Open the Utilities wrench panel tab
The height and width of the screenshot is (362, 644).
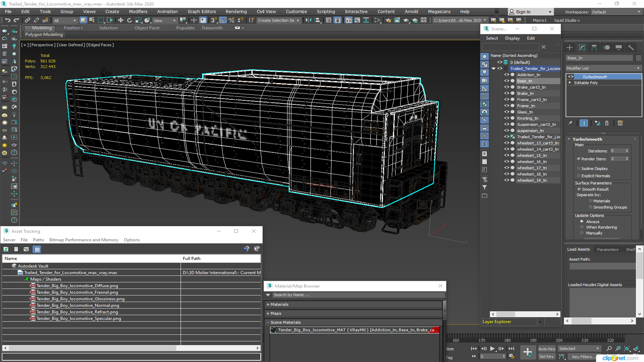click(631, 48)
